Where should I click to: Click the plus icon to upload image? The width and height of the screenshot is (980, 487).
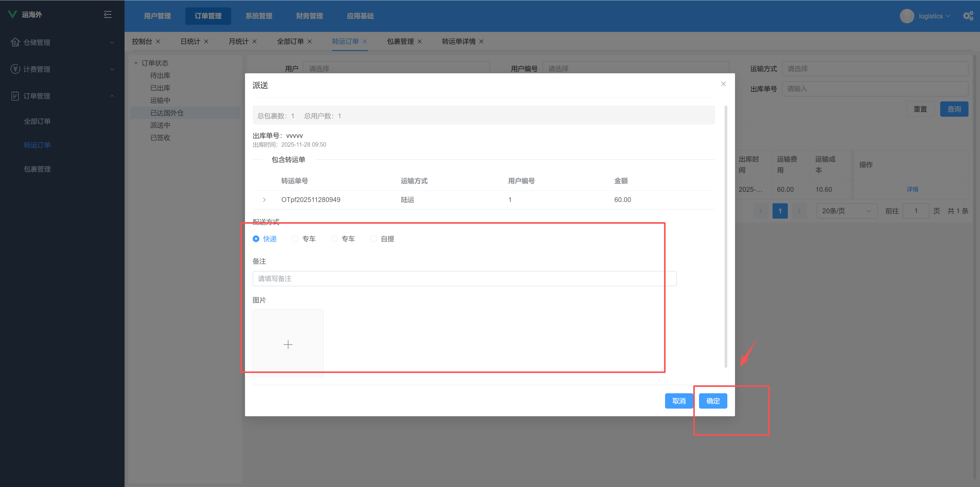(288, 345)
